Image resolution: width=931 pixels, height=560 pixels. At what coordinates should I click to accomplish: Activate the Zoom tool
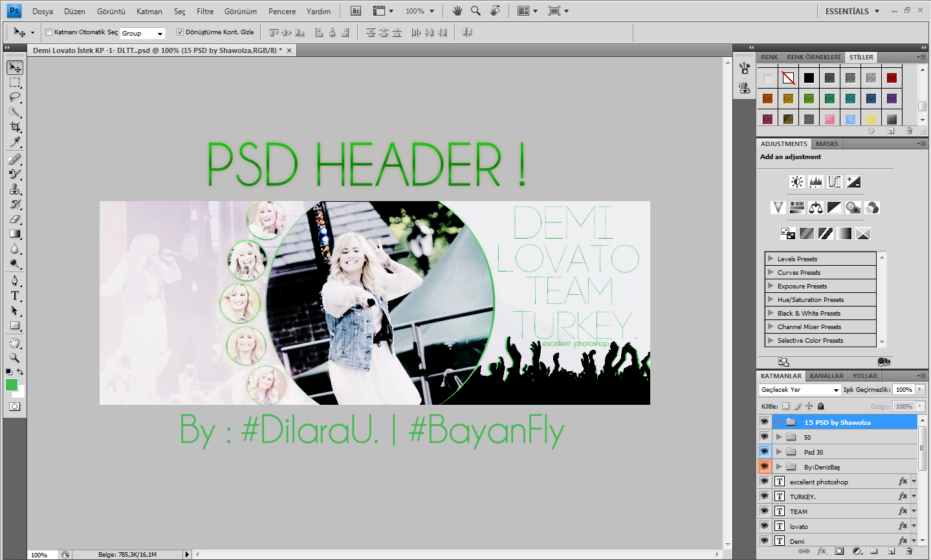pos(14,358)
